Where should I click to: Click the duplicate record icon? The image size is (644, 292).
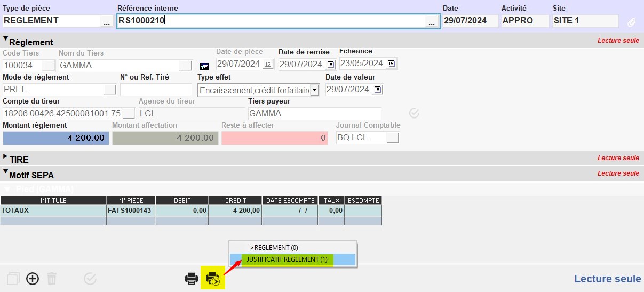(13, 279)
